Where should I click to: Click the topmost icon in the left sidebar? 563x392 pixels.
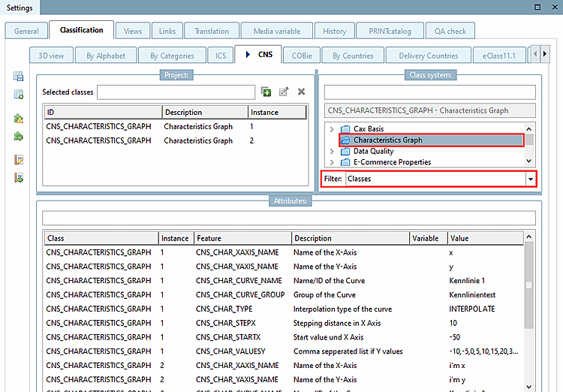[x=19, y=77]
